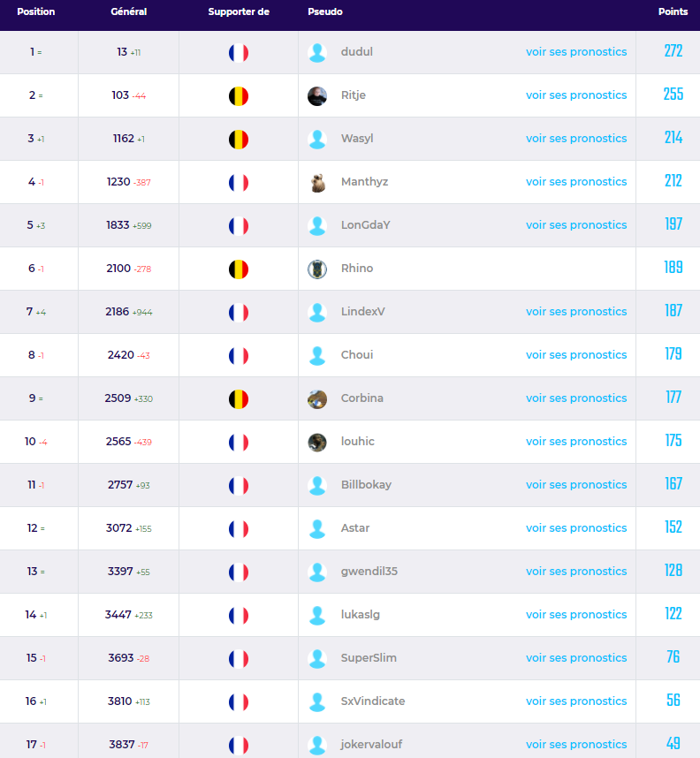Click louhic's dark avatar image
The height and width of the screenshot is (758, 700).
(317, 443)
